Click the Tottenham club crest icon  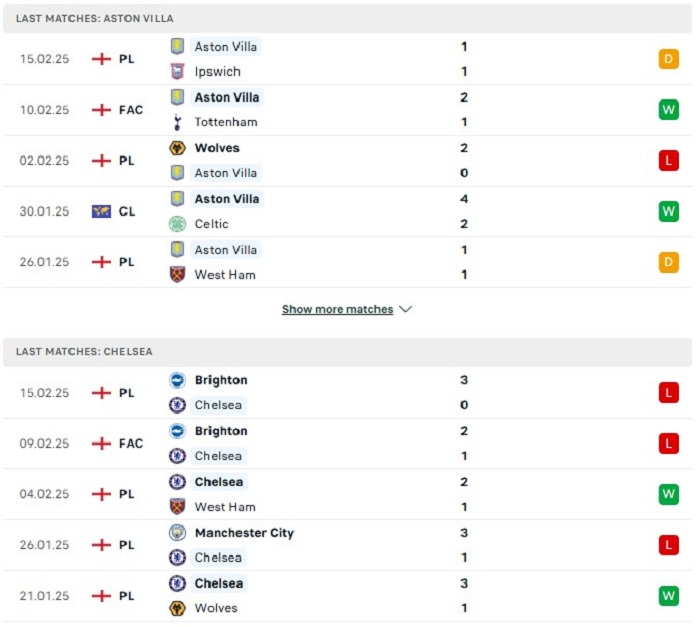pyautogui.click(x=177, y=122)
